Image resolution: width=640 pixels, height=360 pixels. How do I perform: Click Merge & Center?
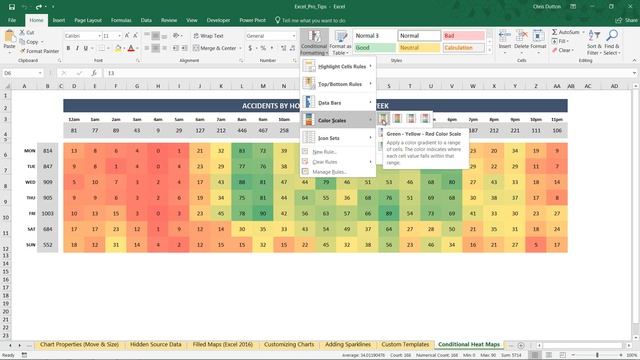click(x=215, y=48)
